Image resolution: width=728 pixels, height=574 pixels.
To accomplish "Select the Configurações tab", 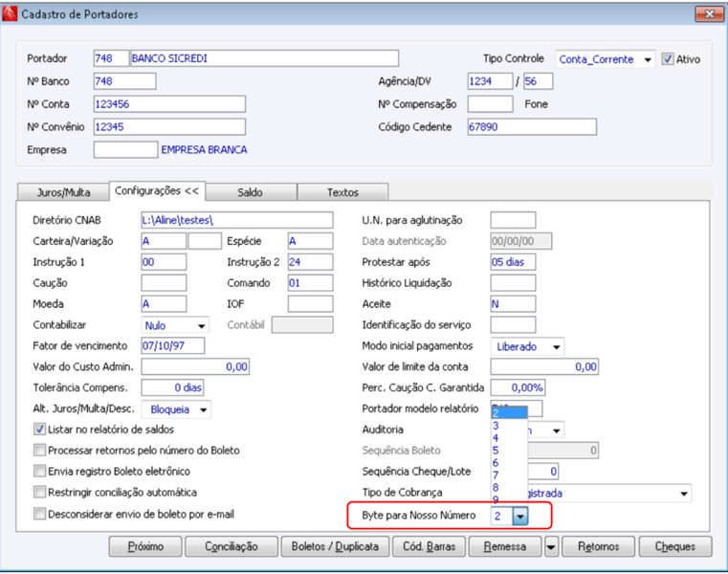I will 157,191.
